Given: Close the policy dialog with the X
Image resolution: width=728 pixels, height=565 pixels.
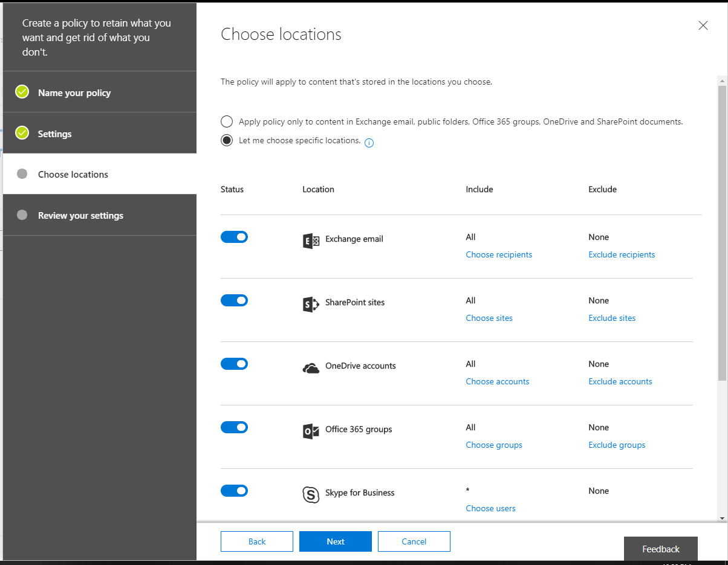Looking at the screenshot, I should coord(703,25).
